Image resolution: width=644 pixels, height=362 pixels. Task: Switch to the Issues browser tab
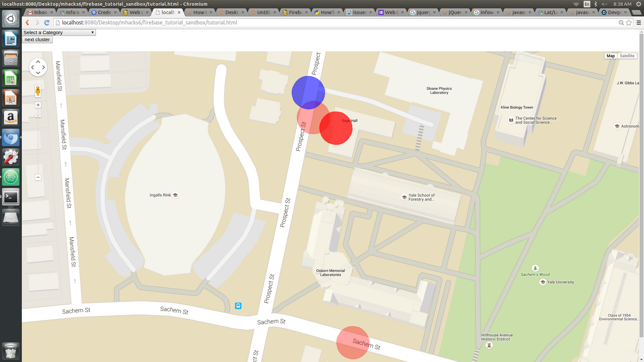pos(359,12)
